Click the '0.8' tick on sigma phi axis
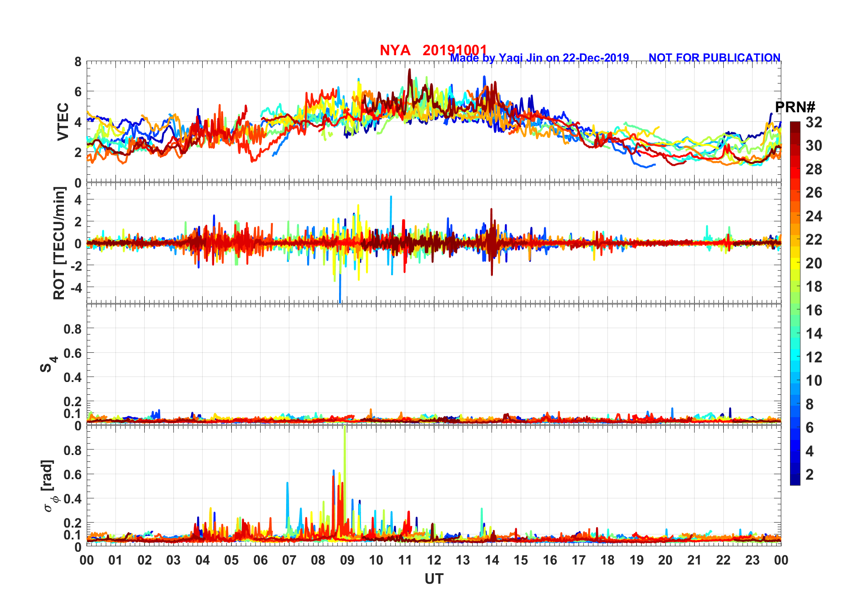The height and width of the screenshot is (607, 868). tap(73, 450)
